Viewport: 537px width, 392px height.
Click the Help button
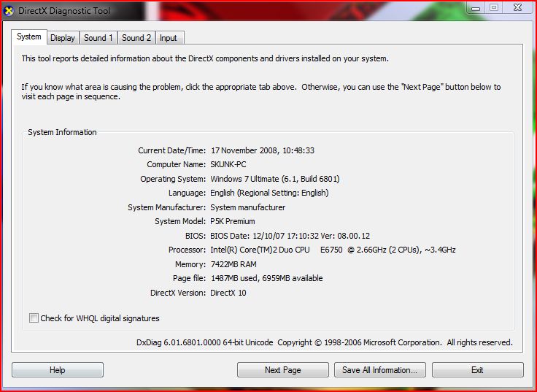58,369
